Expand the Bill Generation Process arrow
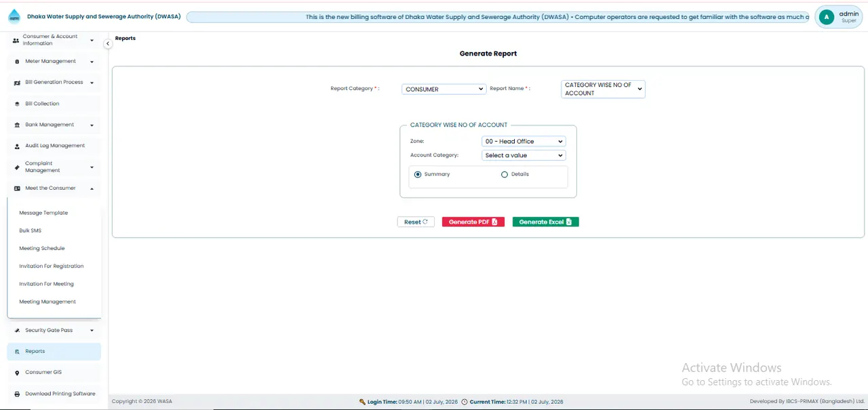Viewport: 868px width, 410px height. click(92, 83)
